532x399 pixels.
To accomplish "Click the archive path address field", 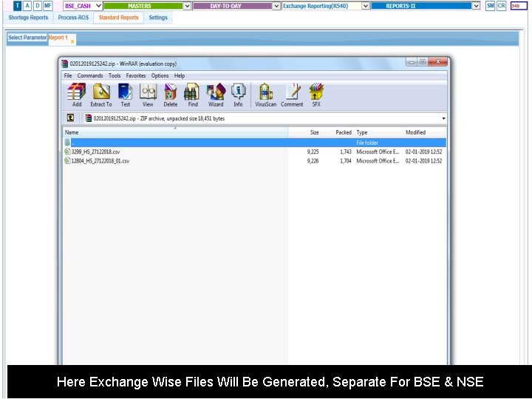I will click(x=264, y=118).
